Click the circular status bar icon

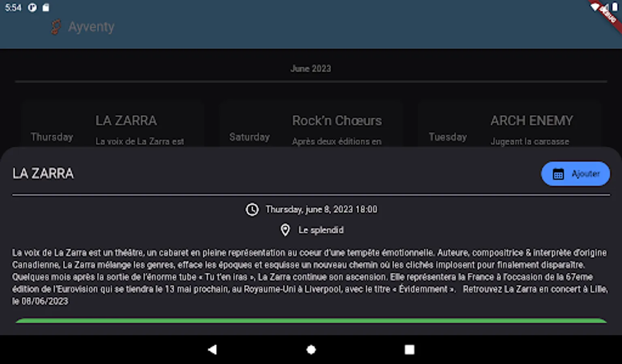[x=32, y=8]
